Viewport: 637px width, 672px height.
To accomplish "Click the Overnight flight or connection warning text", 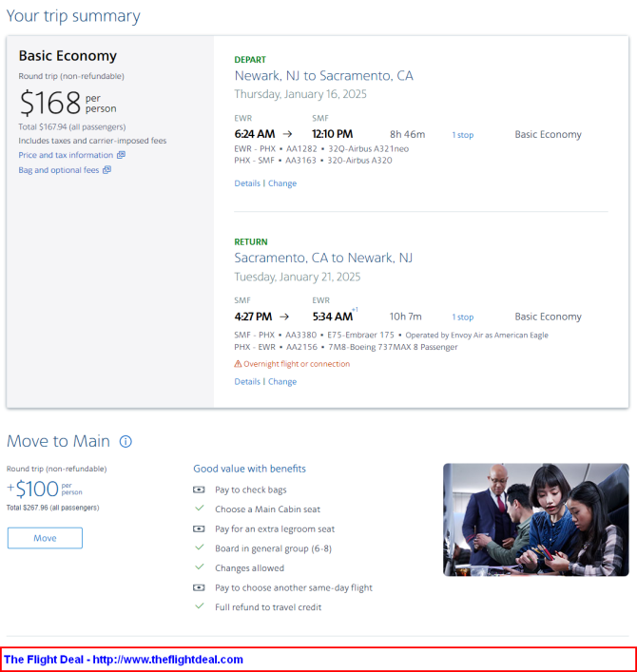I will (297, 364).
